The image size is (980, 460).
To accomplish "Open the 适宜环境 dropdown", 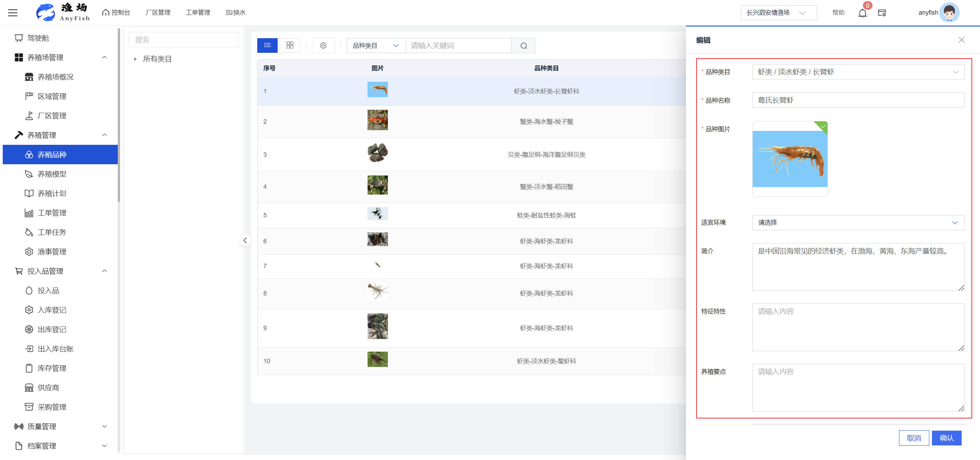I will [858, 223].
